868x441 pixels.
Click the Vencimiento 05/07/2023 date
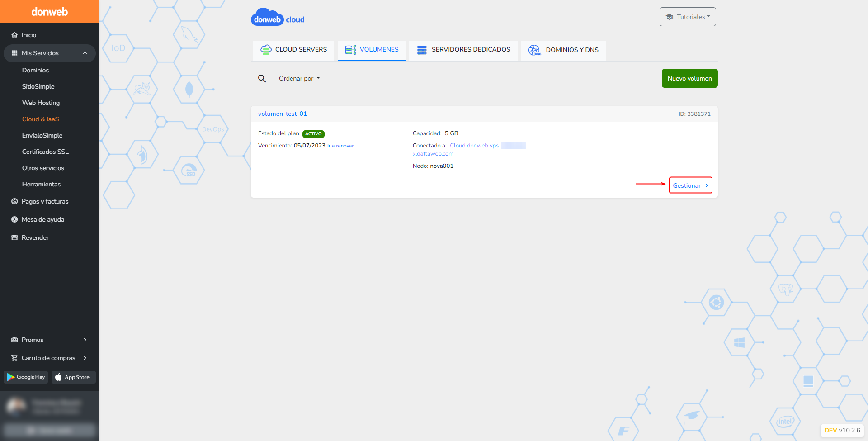point(310,146)
